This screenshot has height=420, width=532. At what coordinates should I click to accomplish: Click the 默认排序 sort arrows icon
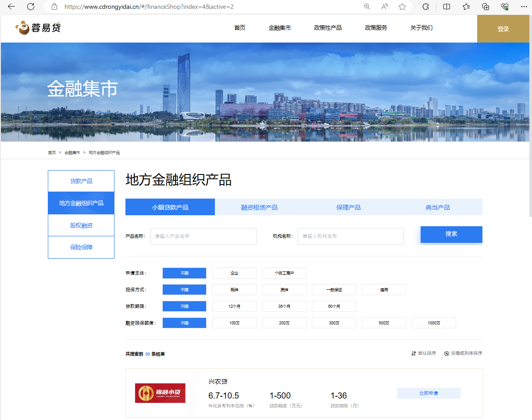pos(413,353)
